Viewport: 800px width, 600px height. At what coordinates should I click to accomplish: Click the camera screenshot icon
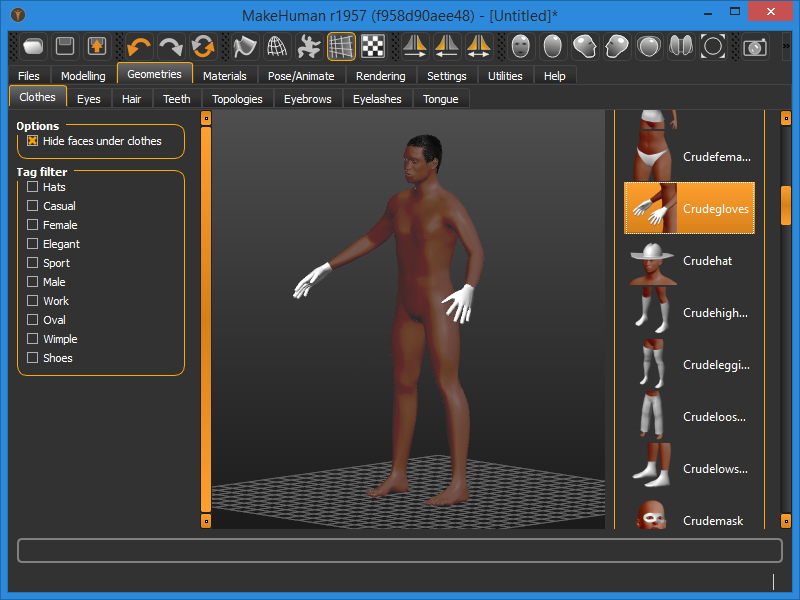(755, 47)
